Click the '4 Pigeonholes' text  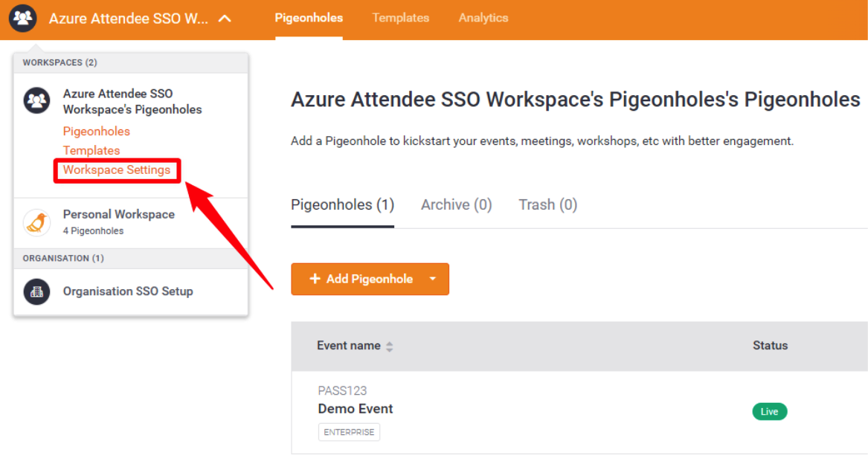coord(93,231)
